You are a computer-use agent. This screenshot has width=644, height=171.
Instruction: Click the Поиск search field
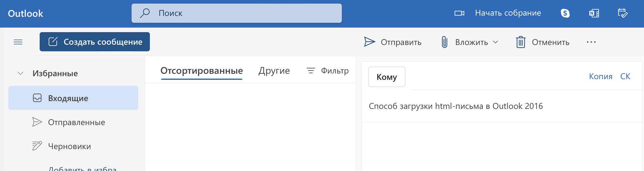237,13
